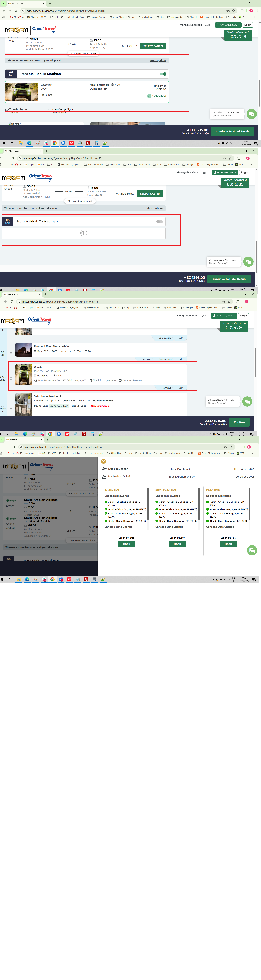Expand '+118 more at same price' flights
The height and width of the screenshot is (980, 261).
(x=82, y=540)
